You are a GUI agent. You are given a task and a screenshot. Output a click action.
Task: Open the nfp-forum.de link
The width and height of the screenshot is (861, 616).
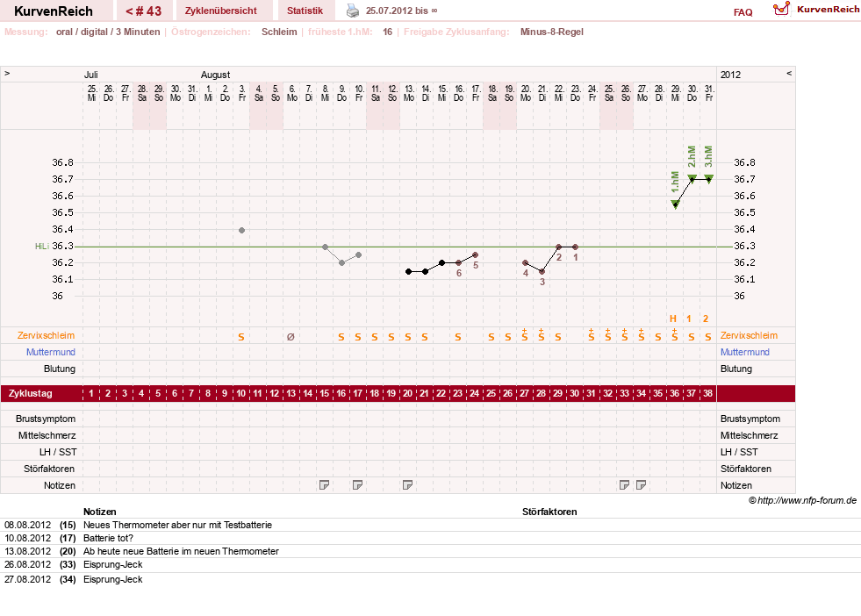(802, 500)
